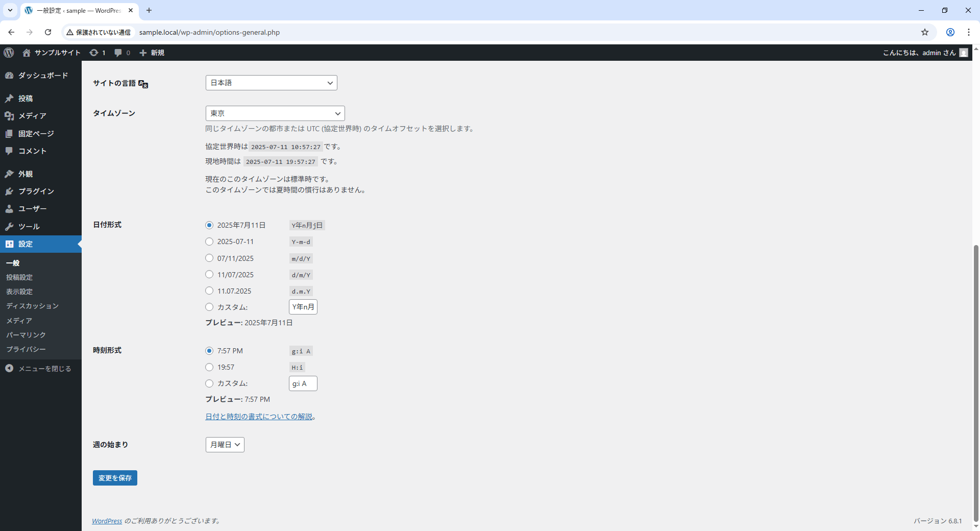
Task: Open updates circular arrows icon
Action: 94,53
